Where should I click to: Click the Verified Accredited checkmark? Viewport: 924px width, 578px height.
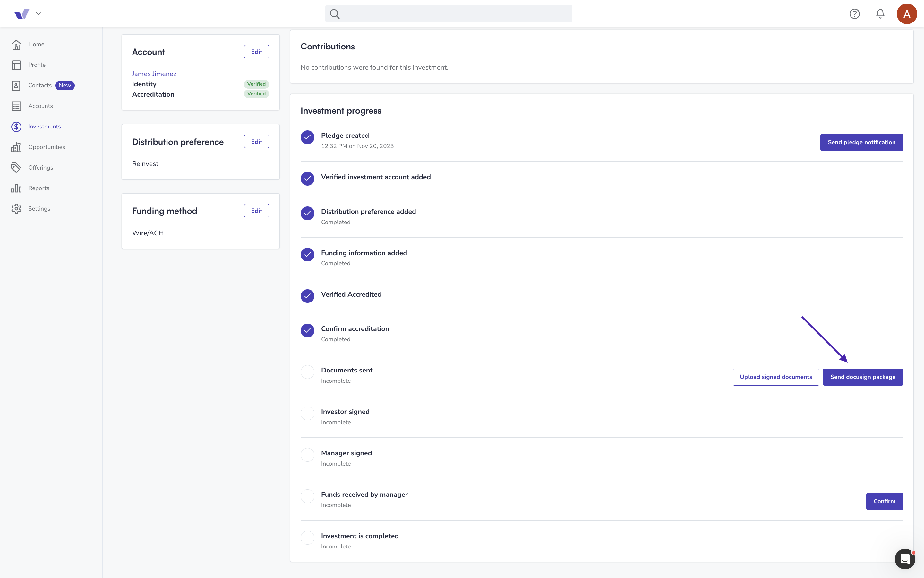coord(307,296)
